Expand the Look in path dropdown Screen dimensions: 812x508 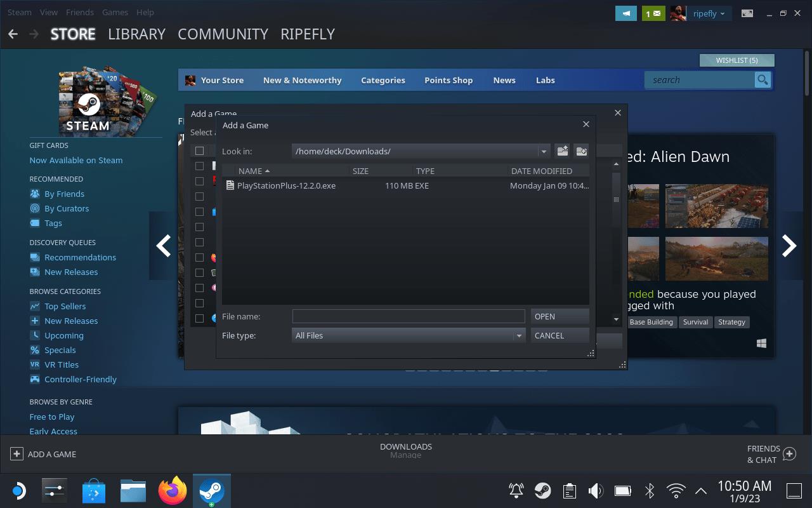coord(543,151)
